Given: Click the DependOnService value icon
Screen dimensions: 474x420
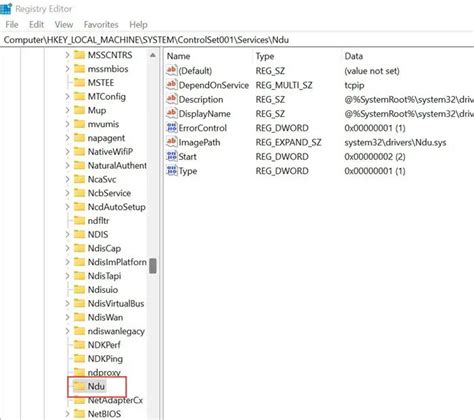Looking at the screenshot, I should pyautogui.click(x=171, y=85).
